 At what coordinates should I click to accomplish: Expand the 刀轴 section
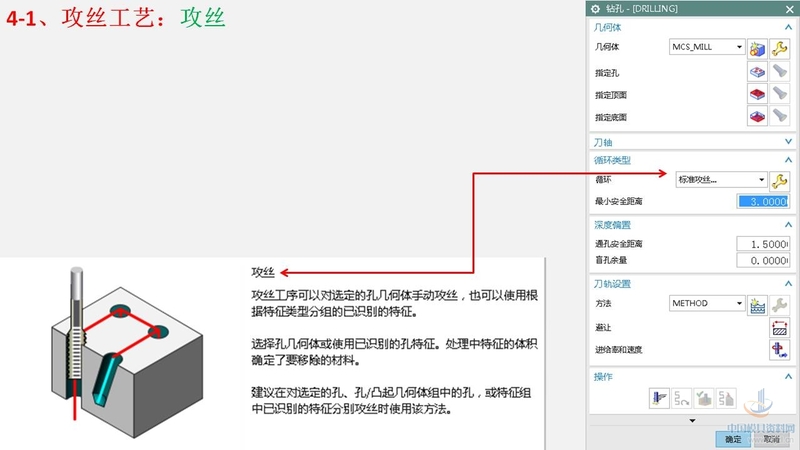click(788, 142)
